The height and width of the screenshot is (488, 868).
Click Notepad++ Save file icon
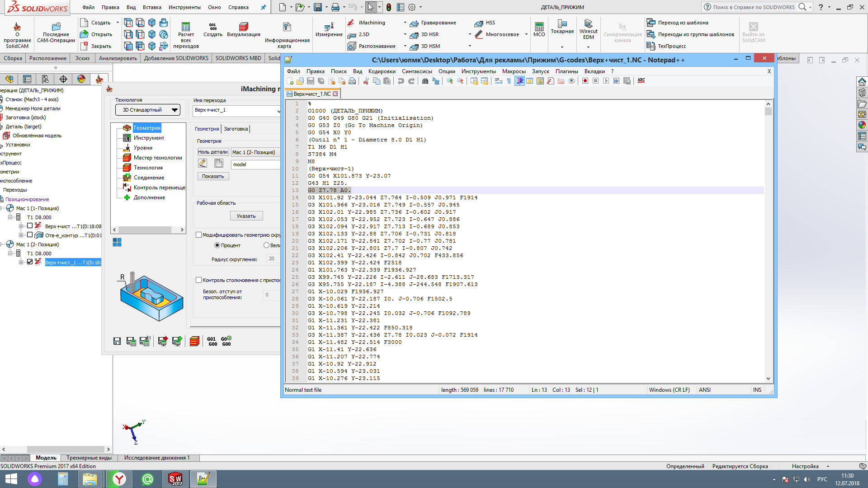point(311,81)
